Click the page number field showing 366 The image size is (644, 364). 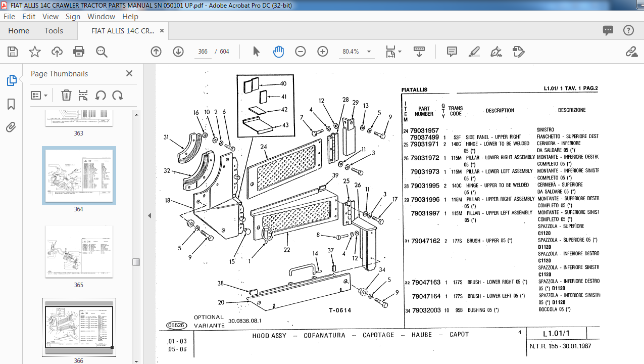tap(203, 52)
